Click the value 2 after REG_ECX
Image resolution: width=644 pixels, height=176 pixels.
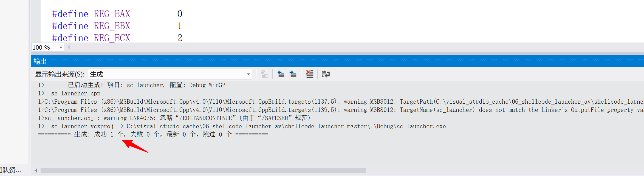[x=180, y=38]
